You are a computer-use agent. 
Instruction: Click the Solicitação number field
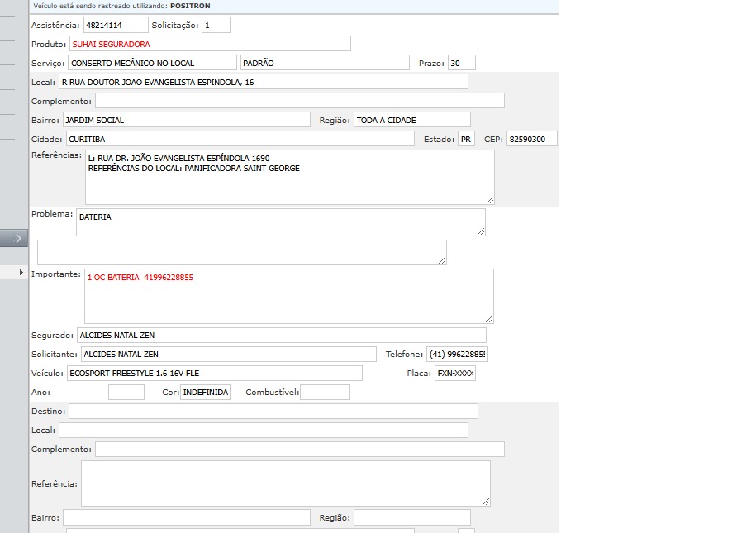click(216, 25)
